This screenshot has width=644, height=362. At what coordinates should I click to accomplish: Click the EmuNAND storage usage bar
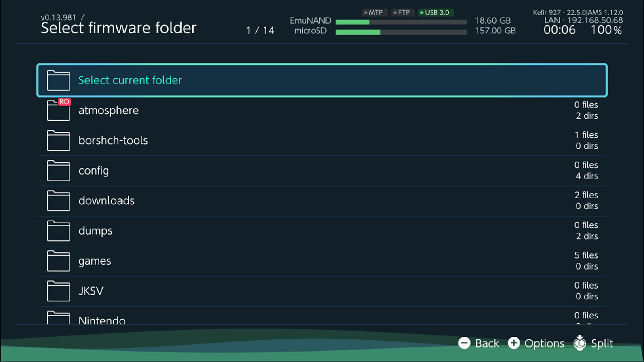coord(401,22)
